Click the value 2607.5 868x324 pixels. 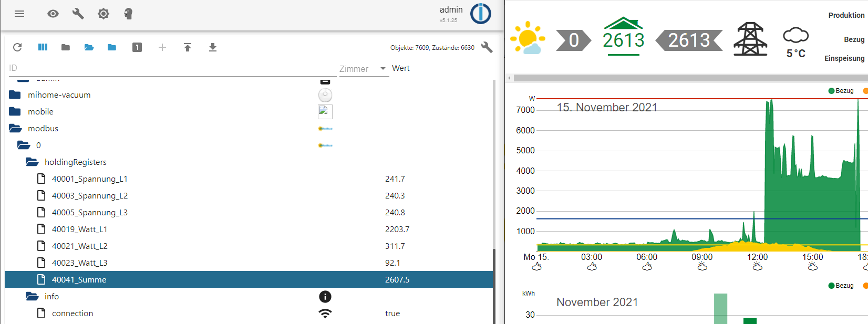click(397, 279)
